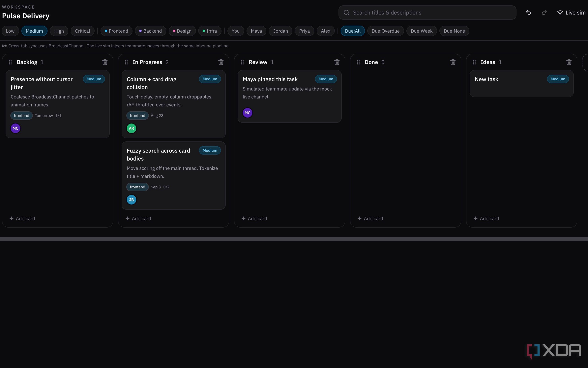
Task: Focus the Search titles & descriptions field
Action: pyautogui.click(x=427, y=13)
